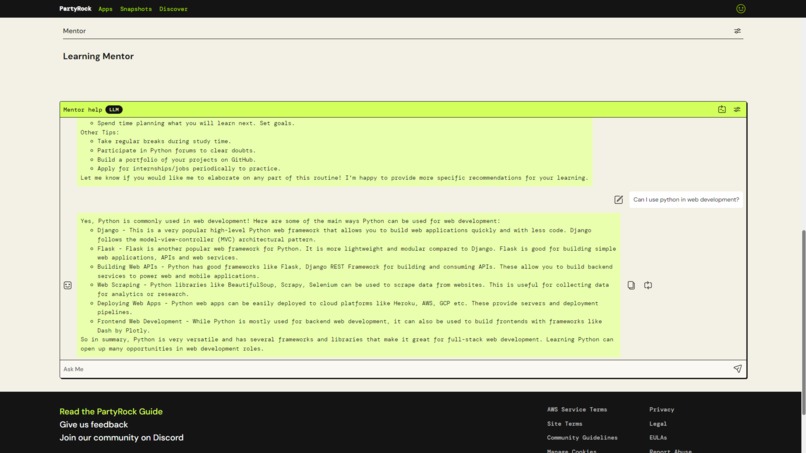Click 'Take regular breaks during study time.' bullet

(164, 141)
